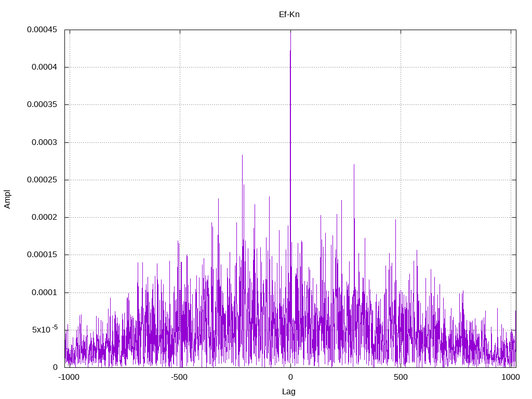
Task: Click the x-axis tick label 0 under the central peak
Action: pos(290,377)
